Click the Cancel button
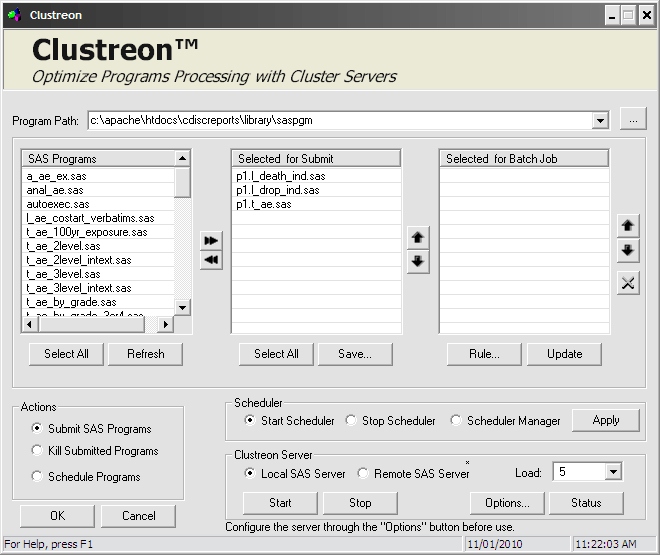 point(138,516)
